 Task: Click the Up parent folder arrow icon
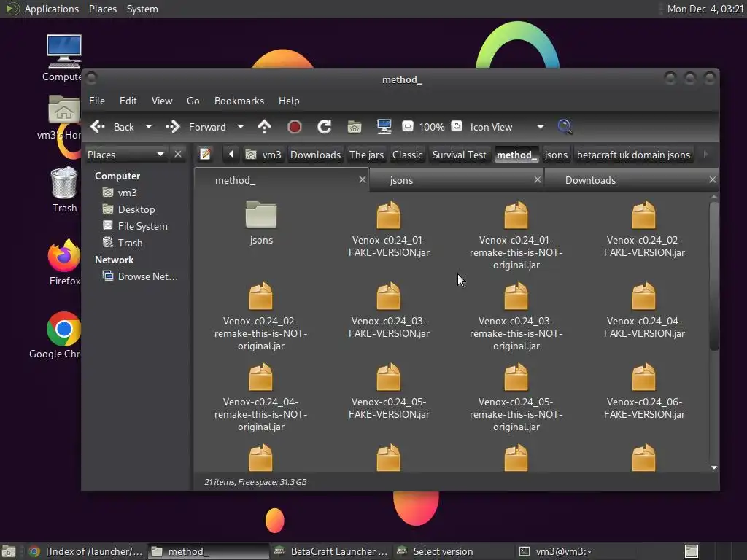pyautogui.click(x=265, y=127)
